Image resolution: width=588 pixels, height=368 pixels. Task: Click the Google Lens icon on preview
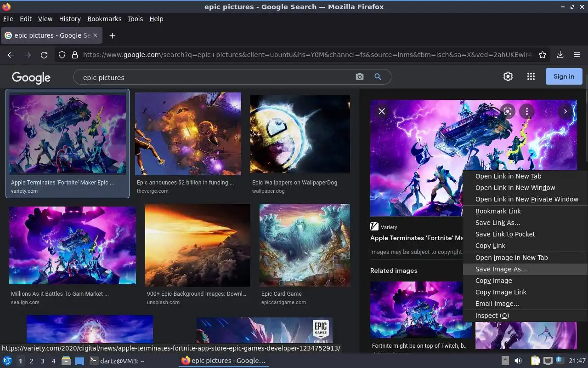tap(507, 111)
